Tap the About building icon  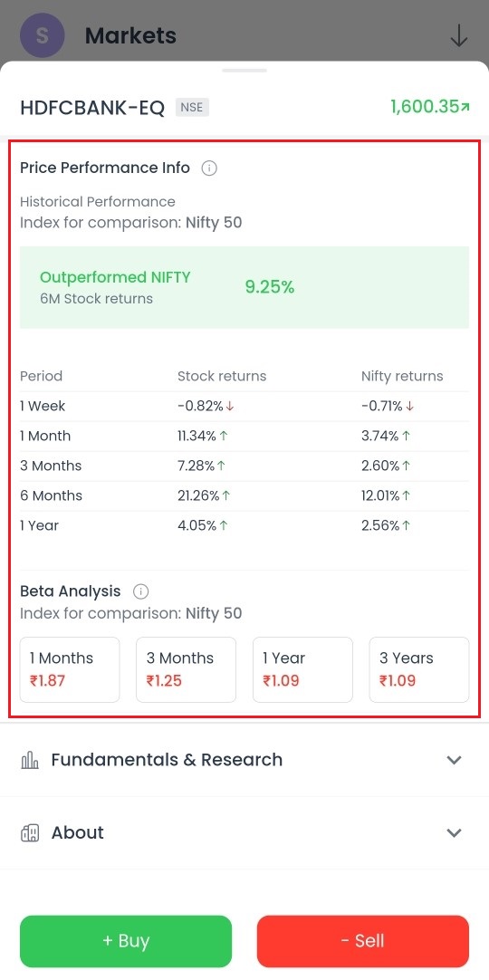click(x=29, y=832)
